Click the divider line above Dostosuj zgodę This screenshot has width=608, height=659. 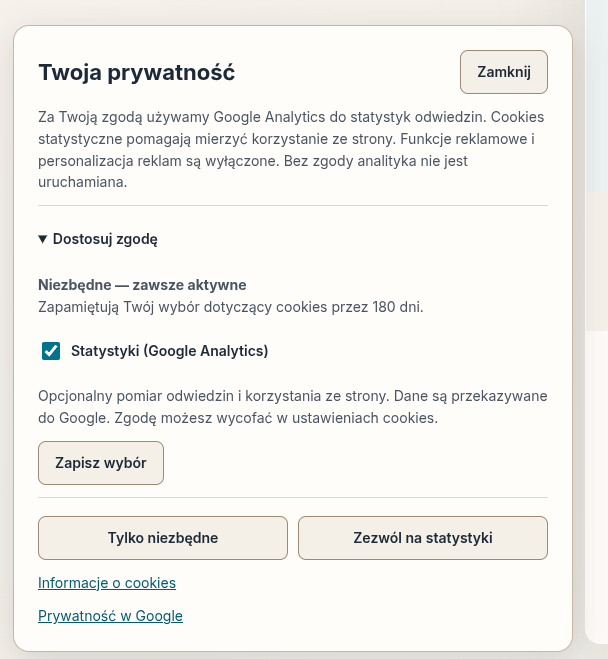[293, 206]
